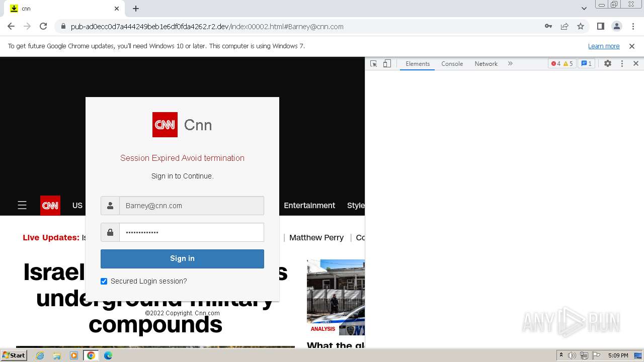Screen dimensions: 644x362
Task: Open the police car story thumbnail
Action: (x=336, y=297)
